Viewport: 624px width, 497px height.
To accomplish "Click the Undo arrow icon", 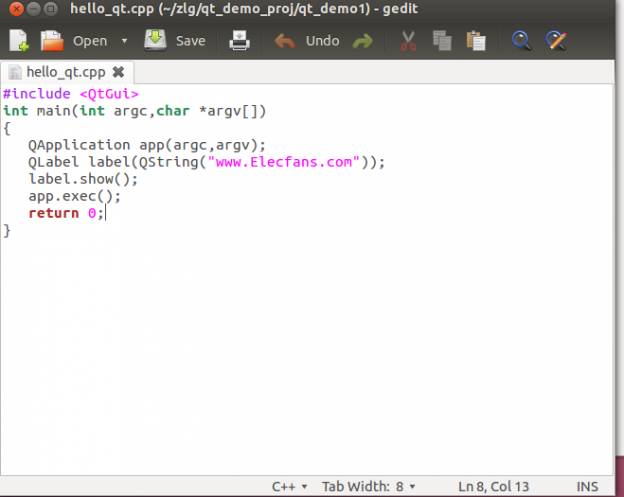I will (285, 41).
